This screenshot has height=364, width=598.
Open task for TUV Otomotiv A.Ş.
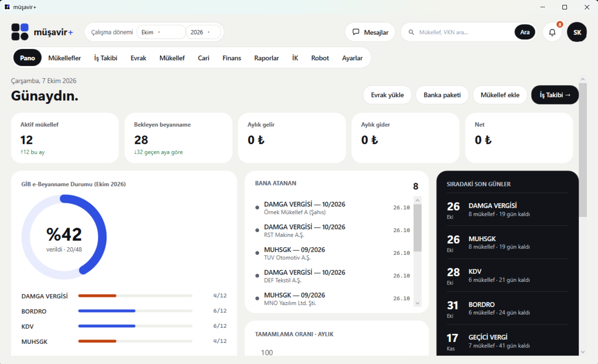pos(333,253)
